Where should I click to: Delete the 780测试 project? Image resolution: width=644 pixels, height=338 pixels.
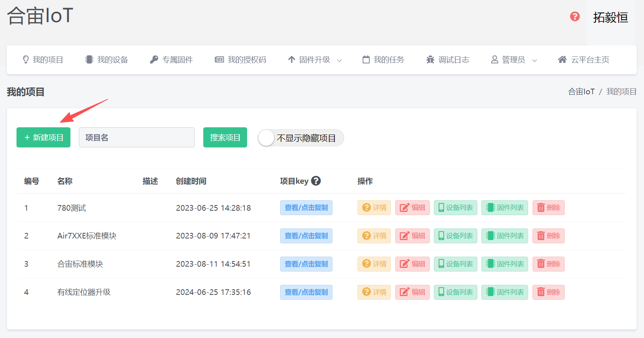click(548, 208)
